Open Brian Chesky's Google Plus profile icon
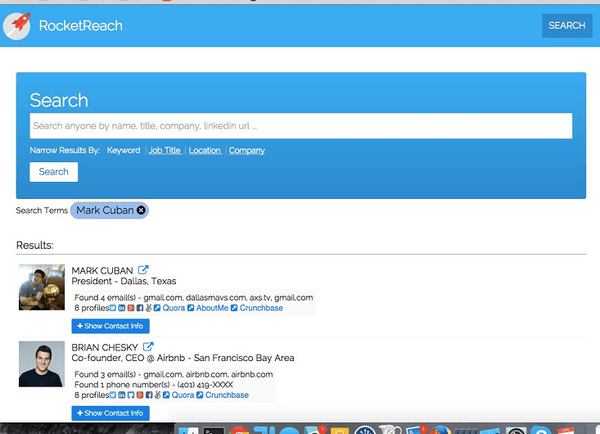The height and width of the screenshot is (434, 600). [x=140, y=395]
